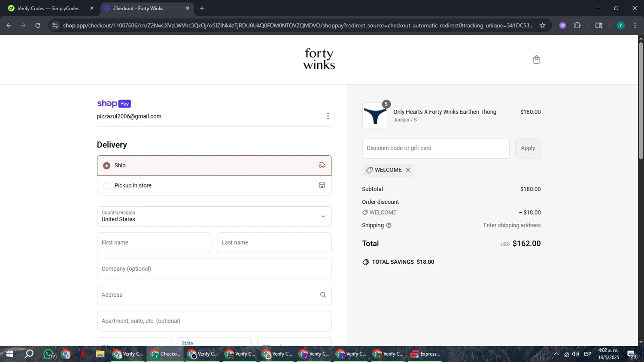Image resolution: width=644 pixels, height=362 pixels.
Task: View site information icon in address bar
Action: tap(55, 25)
